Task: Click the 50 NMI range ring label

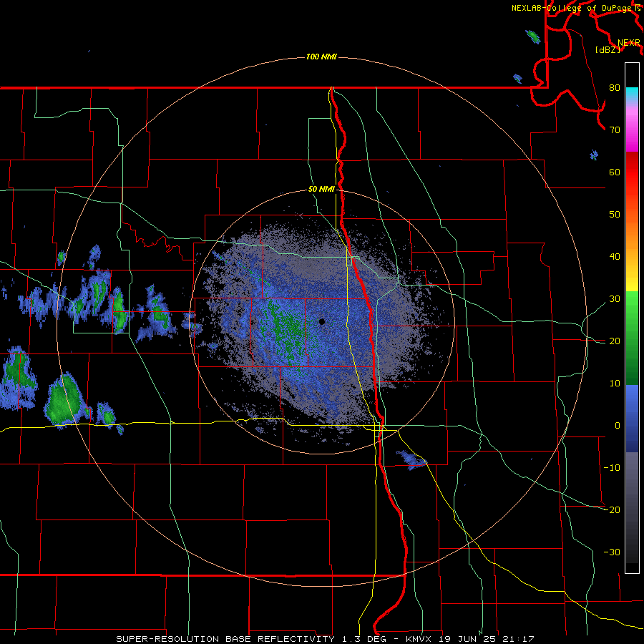Action: tap(321, 190)
